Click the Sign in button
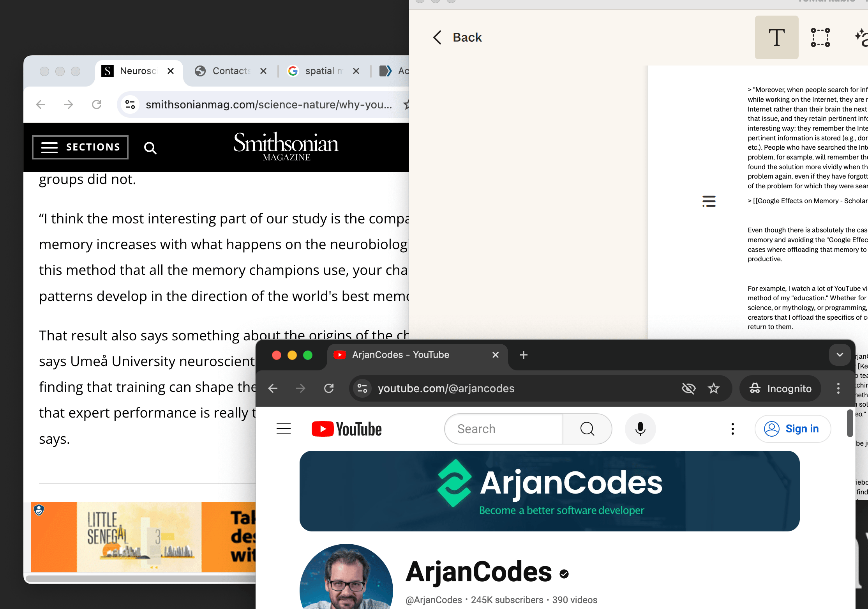The width and height of the screenshot is (868, 609). 792,429
